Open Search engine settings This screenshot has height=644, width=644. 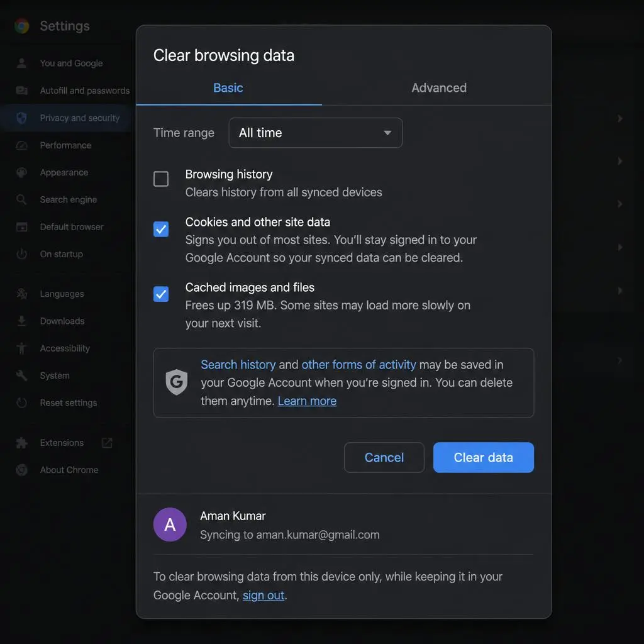[x=69, y=199]
